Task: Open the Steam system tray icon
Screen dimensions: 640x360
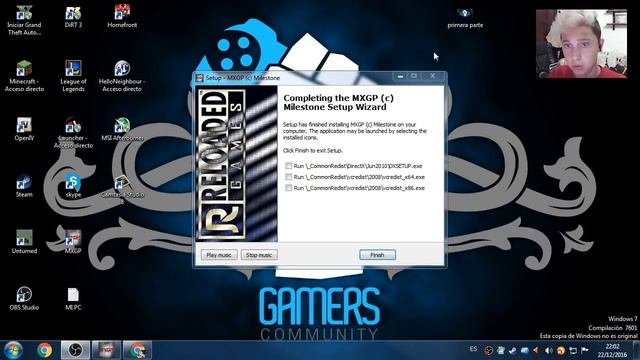Action: coord(512,350)
